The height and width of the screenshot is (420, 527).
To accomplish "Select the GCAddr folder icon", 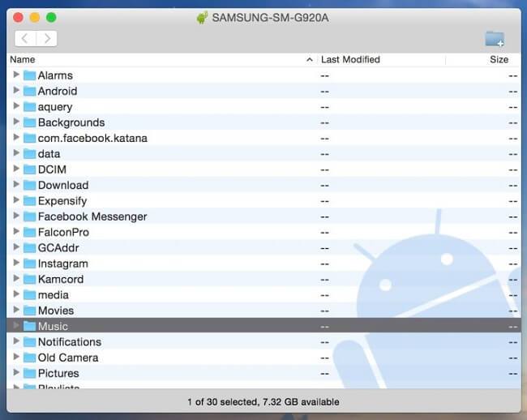I will [x=29, y=248].
